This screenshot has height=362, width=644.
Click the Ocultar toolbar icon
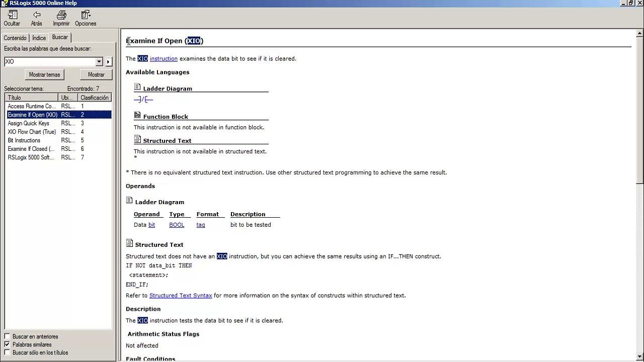click(x=12, y=15)
